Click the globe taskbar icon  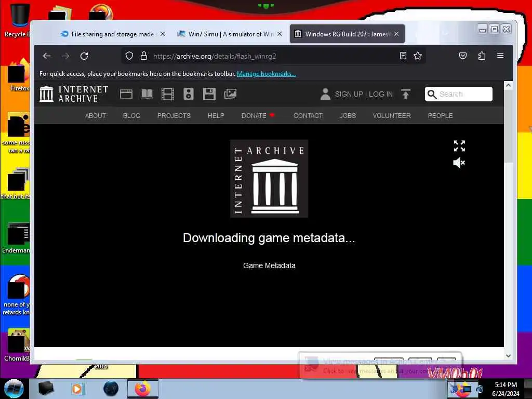click(x=111, y=389)
